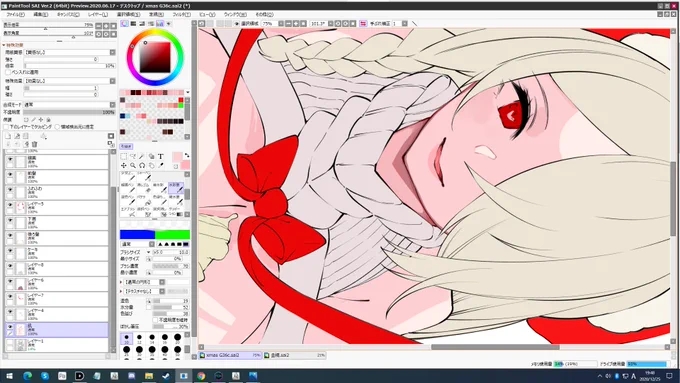This screenshot has width=680, height=383.
Task: Select the Move tool
Action: (x=124, y=165)
